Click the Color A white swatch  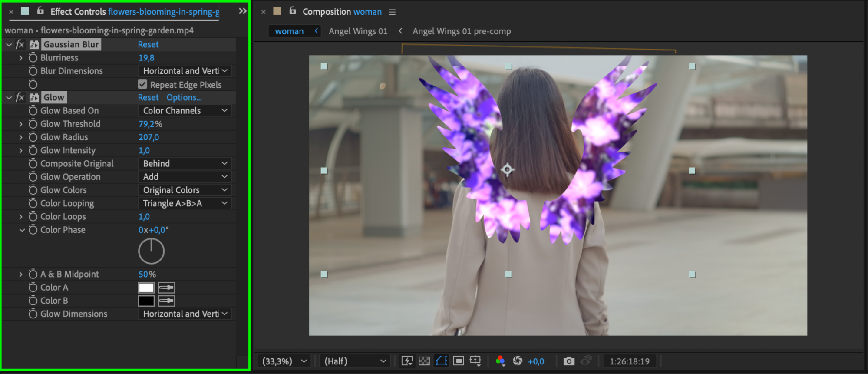pos(146,288)
